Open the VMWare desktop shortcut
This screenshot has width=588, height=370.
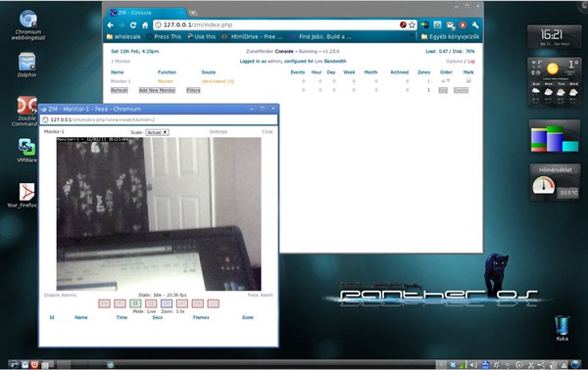[27, 151]
